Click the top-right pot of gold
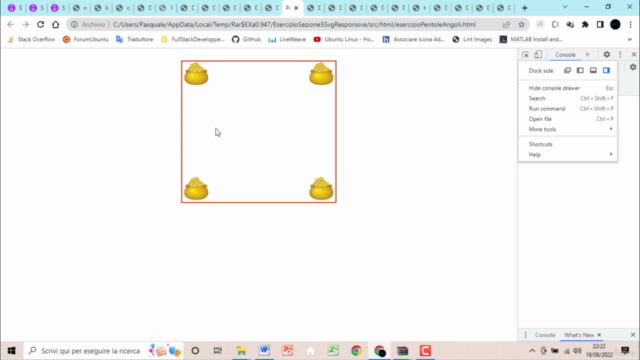Viewport: 640px width, 360px height. coord(321,74)
